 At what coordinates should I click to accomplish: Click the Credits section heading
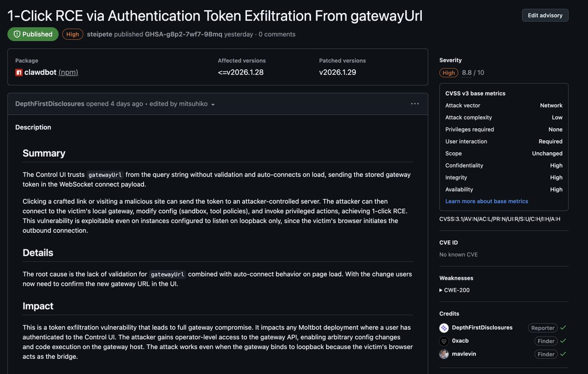tap(449, 314)
